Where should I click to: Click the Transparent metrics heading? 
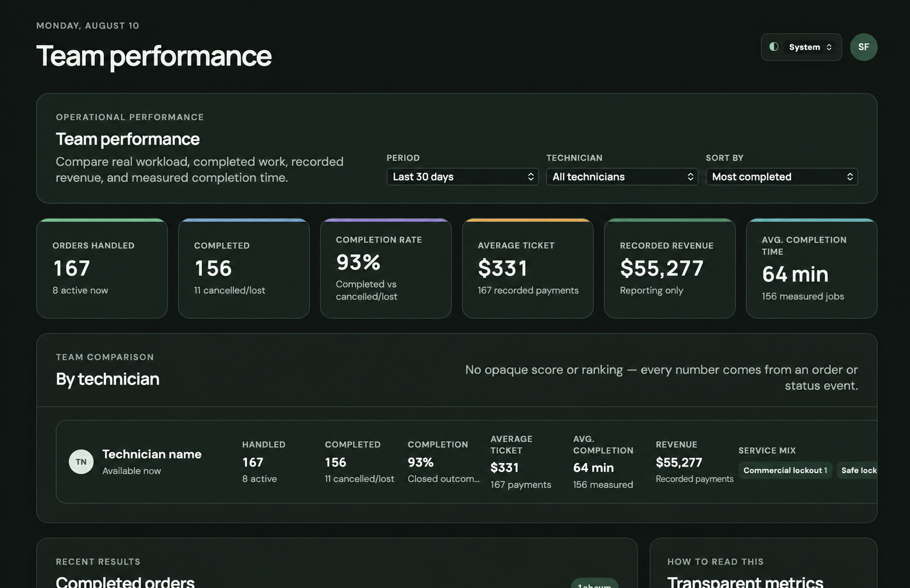(x=745, y=582)
